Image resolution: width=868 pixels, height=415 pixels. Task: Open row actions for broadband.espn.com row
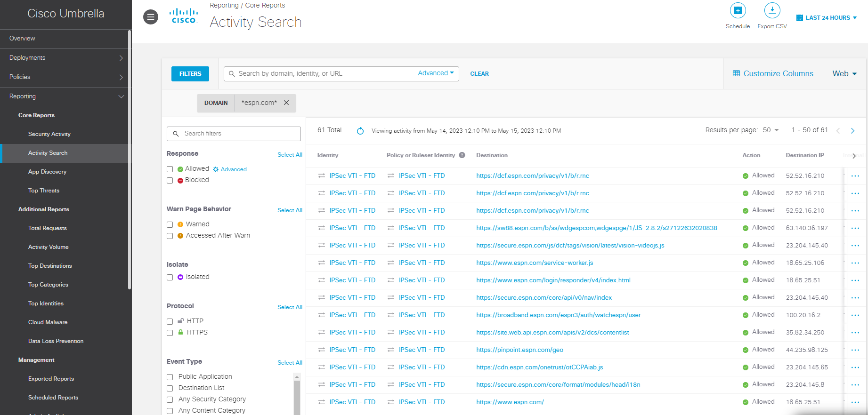855,315
